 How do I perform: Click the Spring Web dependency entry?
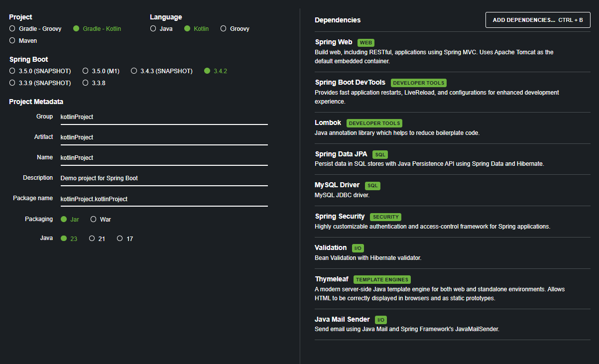coord(453,51)
